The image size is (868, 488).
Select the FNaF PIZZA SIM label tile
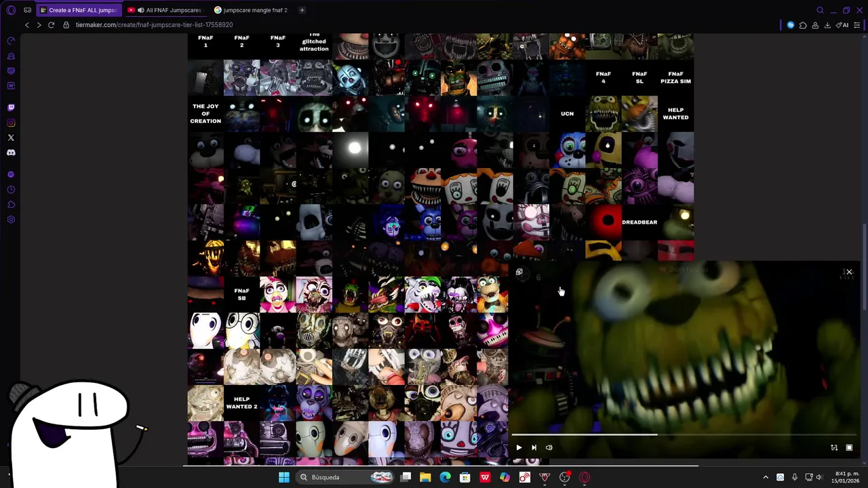click(675, 77)
